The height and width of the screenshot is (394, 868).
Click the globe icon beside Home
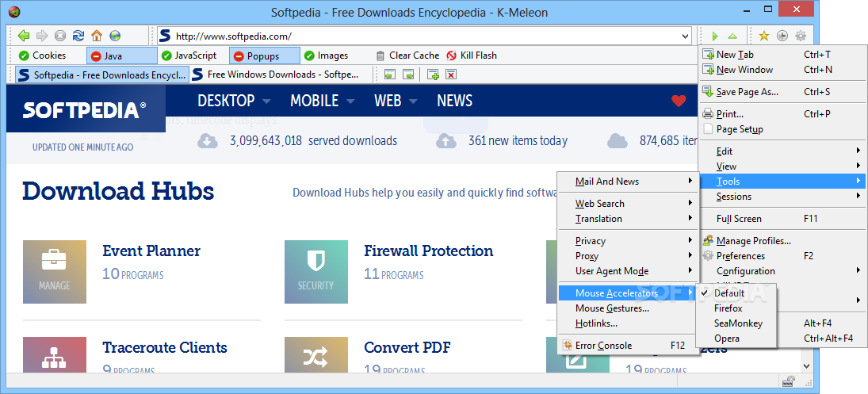pyautogui.click(x=115, y=36)
